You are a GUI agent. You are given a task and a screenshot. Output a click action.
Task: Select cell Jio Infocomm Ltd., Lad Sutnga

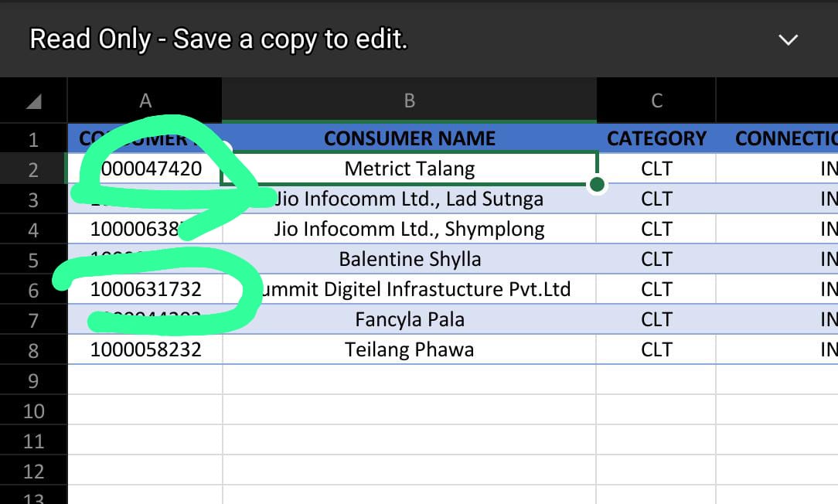(x=409, y=199)
